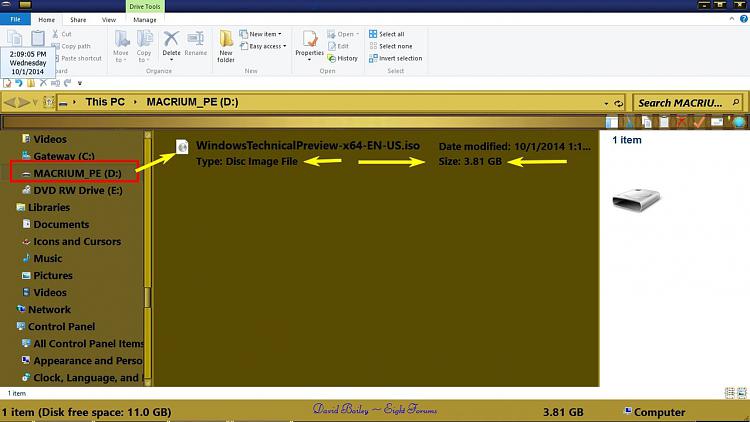The image size is (750, 422).
Task: Open Gateway (C:) in the navigation pane
Action: 64,156
